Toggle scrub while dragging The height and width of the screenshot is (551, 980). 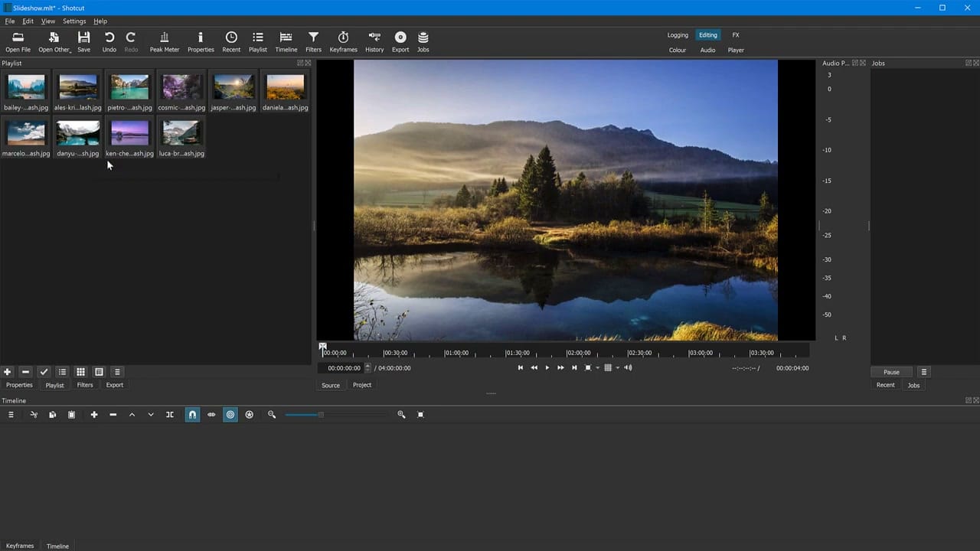tap(211, 414)
